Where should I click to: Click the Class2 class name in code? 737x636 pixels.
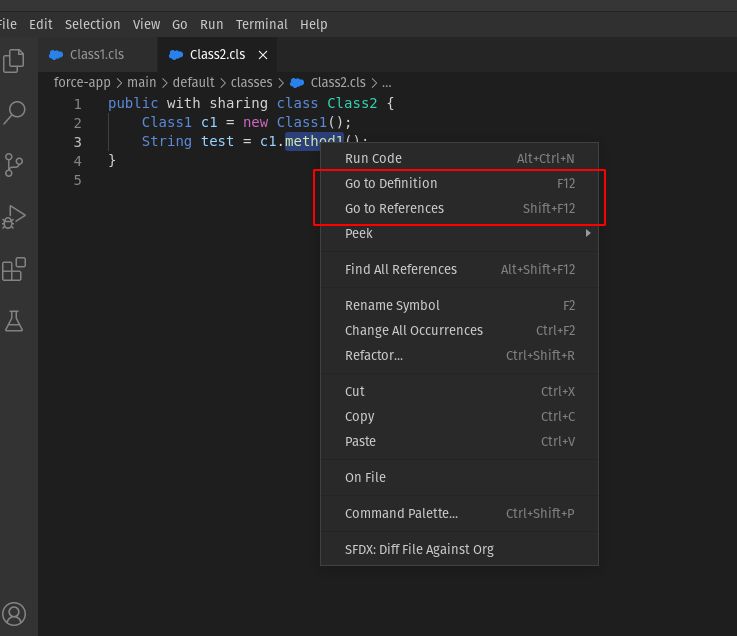352,103
